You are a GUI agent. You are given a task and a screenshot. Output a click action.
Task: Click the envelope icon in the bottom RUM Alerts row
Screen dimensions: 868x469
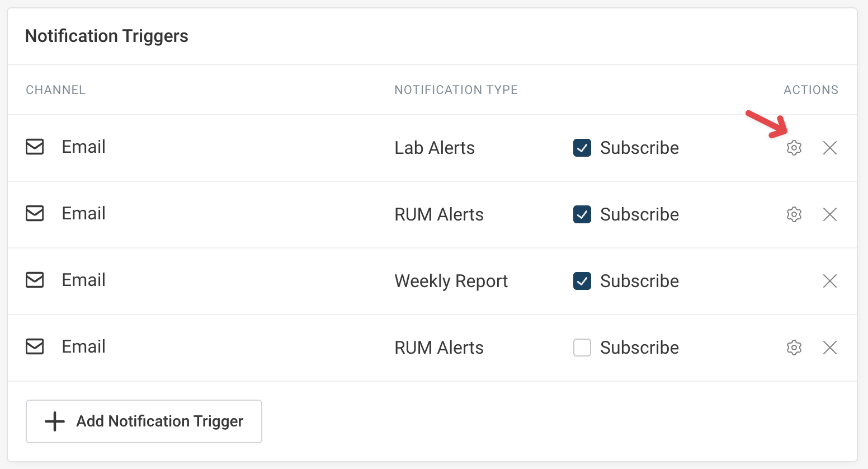tap(35, 346)
